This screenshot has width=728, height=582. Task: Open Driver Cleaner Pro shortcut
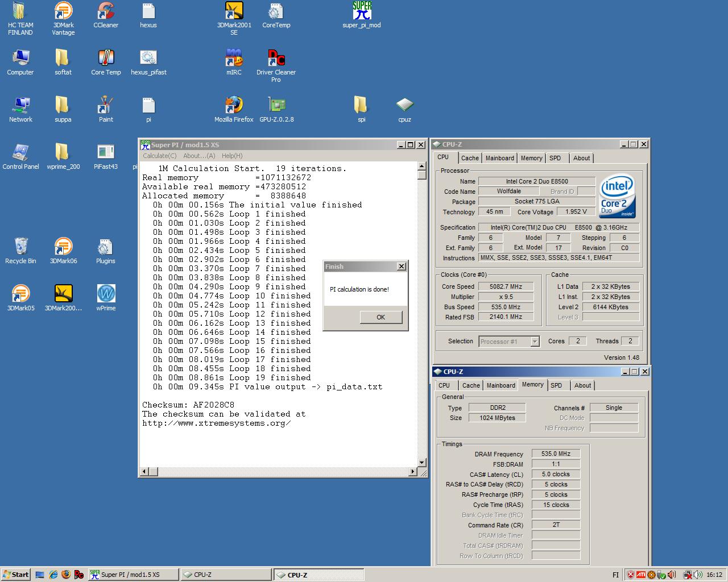click(x=276, y=65)
